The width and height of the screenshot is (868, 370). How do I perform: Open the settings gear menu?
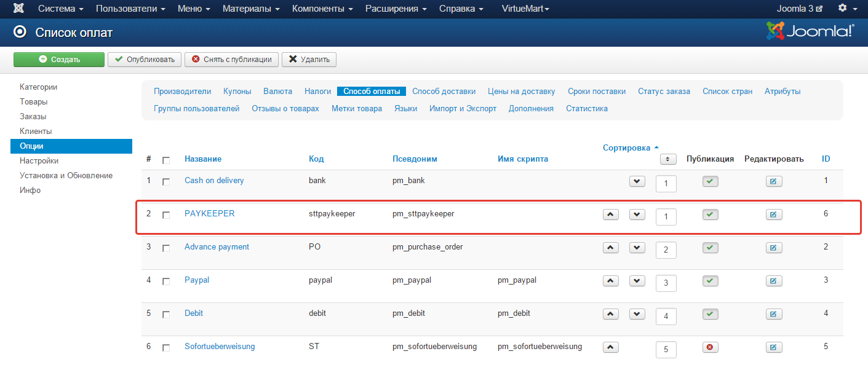[x=847, y=9]
